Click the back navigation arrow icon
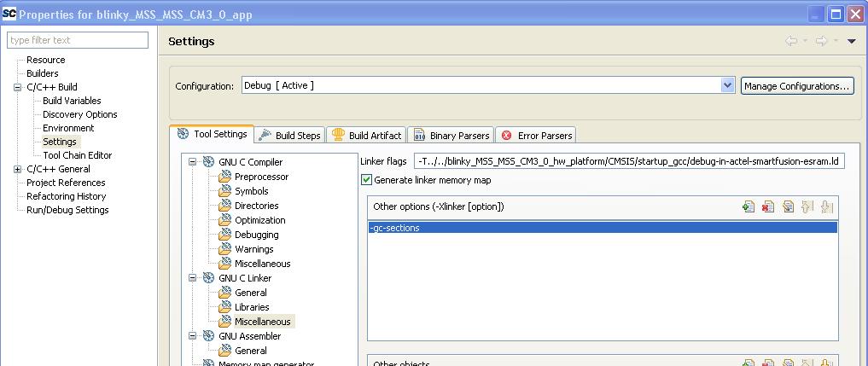This screenshot has width=868, height=366. 792,41
